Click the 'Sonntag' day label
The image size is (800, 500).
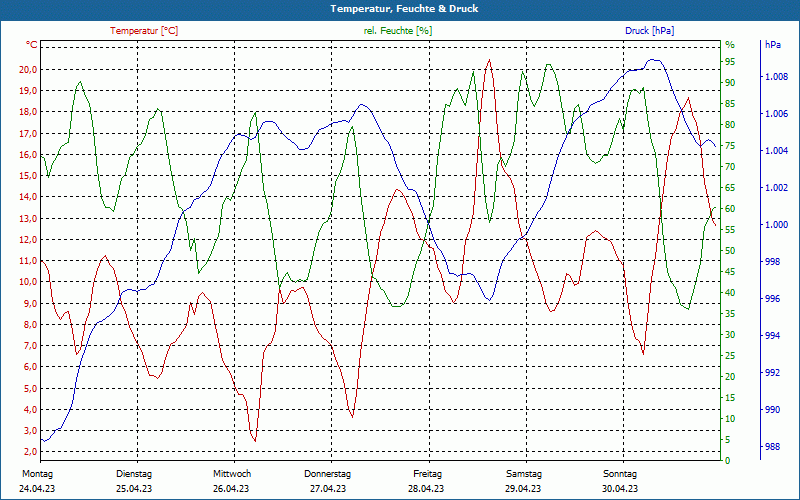[620, 474]
